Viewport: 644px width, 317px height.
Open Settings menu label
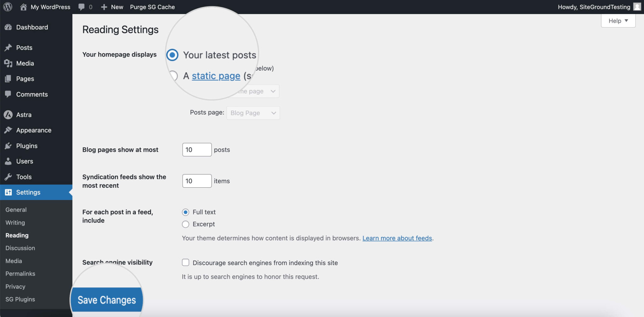coord(28,192)
